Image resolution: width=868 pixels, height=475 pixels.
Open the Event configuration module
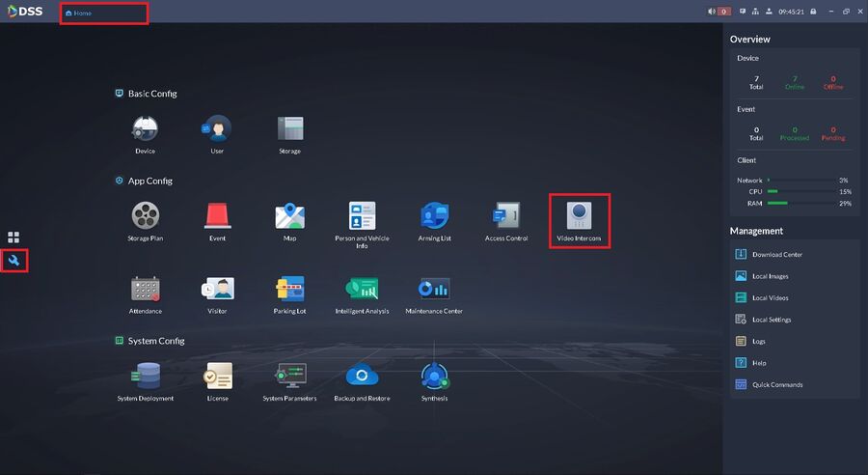218,221
